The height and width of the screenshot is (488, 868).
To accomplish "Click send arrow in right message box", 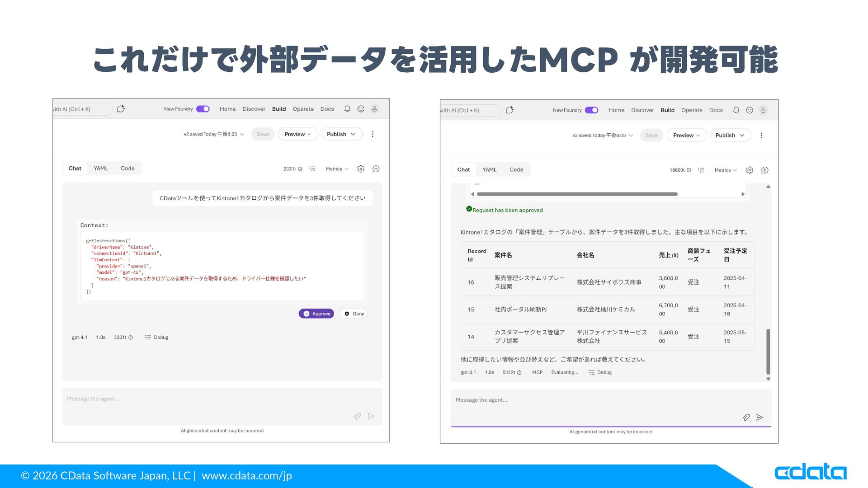I will [760, 418].
